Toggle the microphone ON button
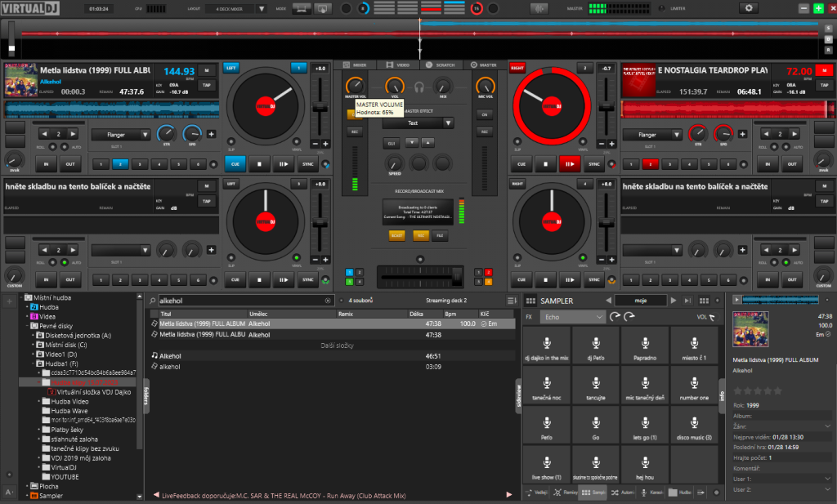This screenshot has width=837, height=504. (x=485, y=114)
